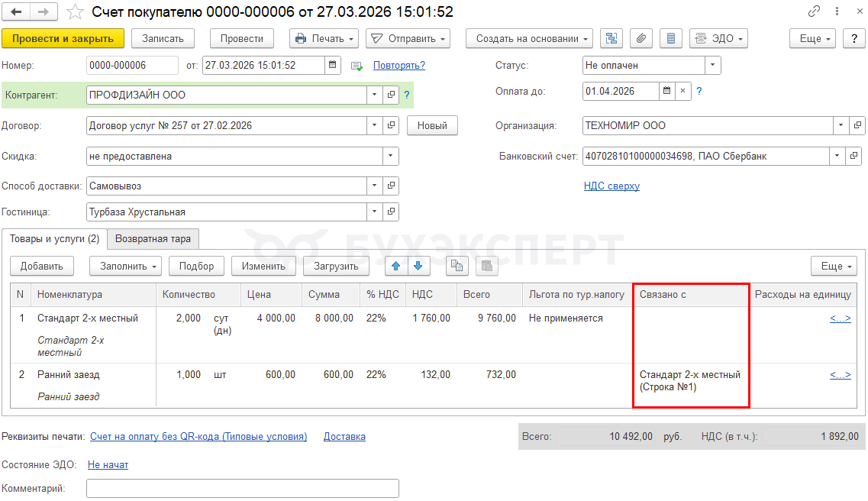Move the table row up with blue arrow
This screenshot has width=868, height=501.
[395, 266]
